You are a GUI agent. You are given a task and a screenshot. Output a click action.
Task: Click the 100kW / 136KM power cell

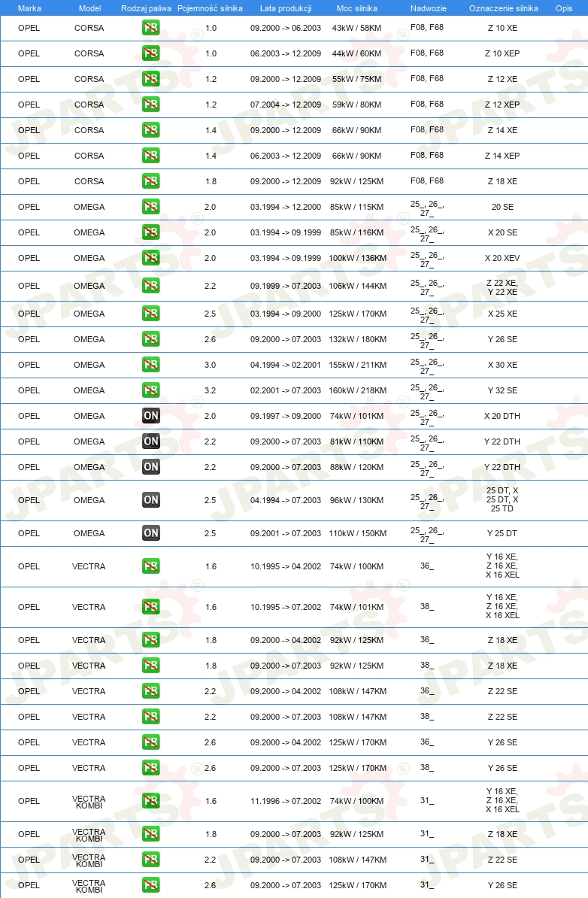[357, 258]
